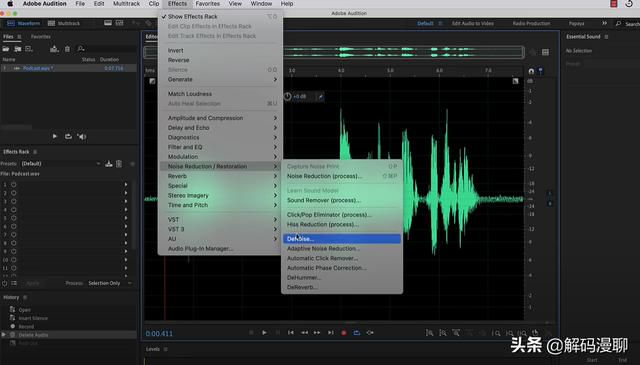Select Insert Silence history step
This screenshot has width=640, height=365.
pyautogui.click(x=33, y=318)
